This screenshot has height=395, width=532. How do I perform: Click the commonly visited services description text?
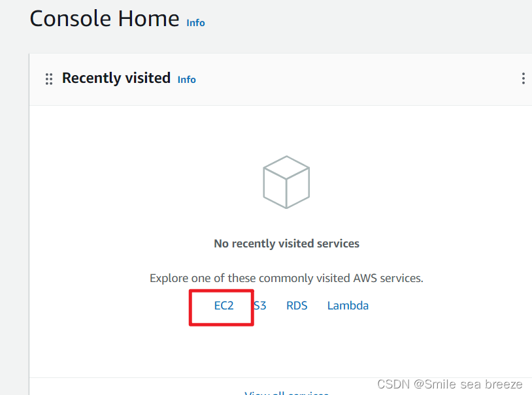286,277
